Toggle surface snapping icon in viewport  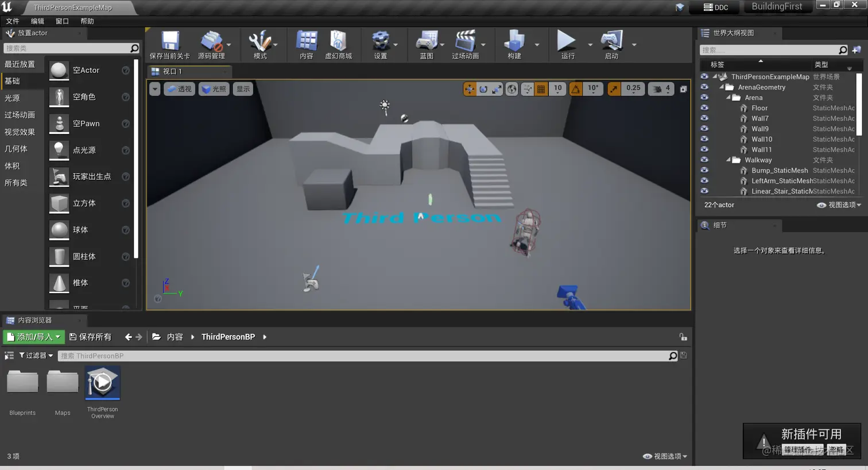pyautogui.click(x=527, y=88)
